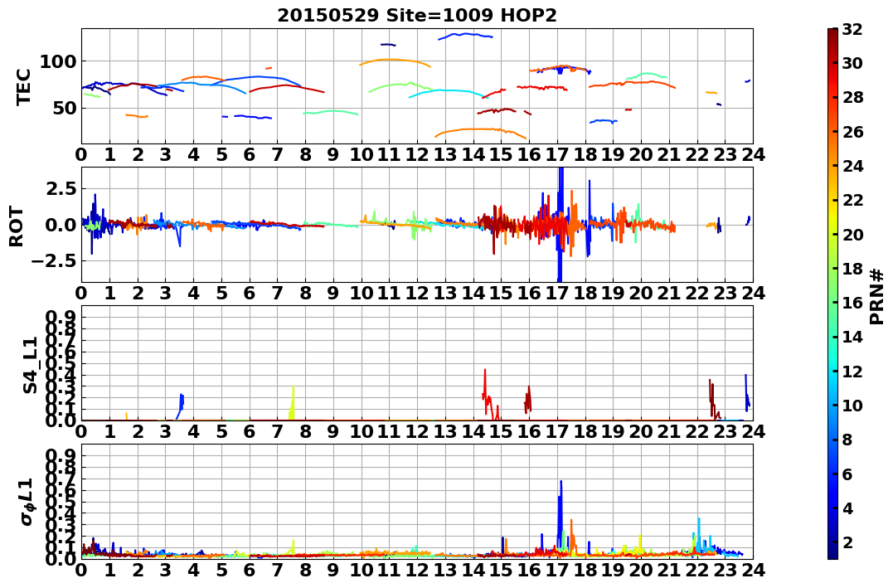
Task: Click the plot title "20150529 Site=1009 HOP2"
Action: point(417,16)
